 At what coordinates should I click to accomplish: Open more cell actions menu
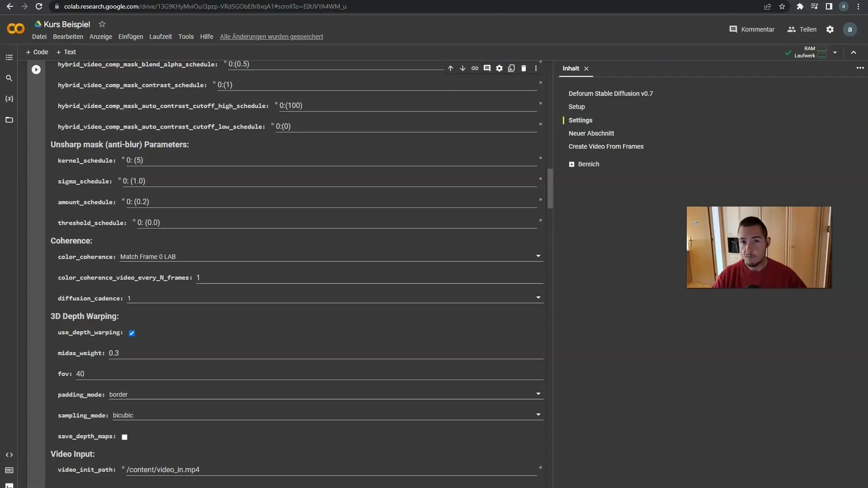pos(536,68)
